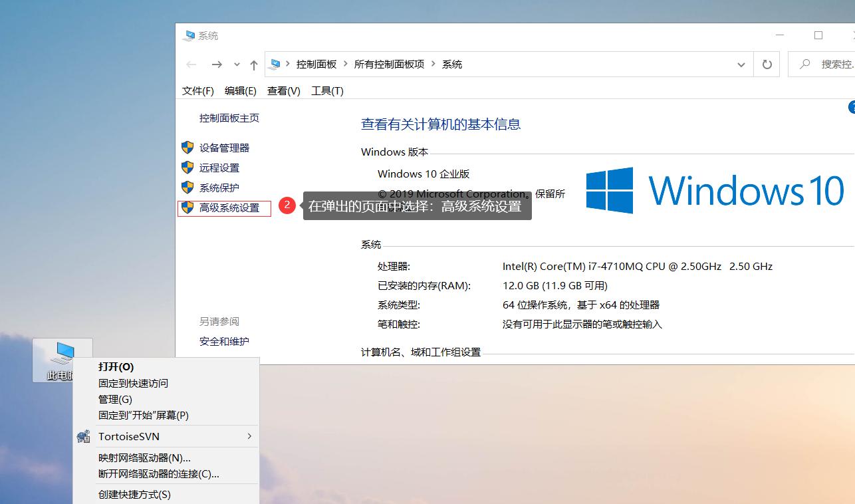Open the 文件(F) menu
Screen dimensions: 855x504
(x=198, y=90)
